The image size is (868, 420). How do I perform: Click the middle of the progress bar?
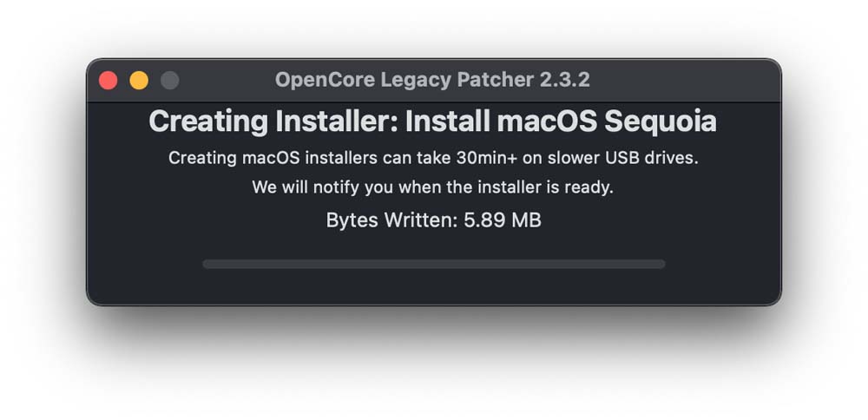pos(434,264)
